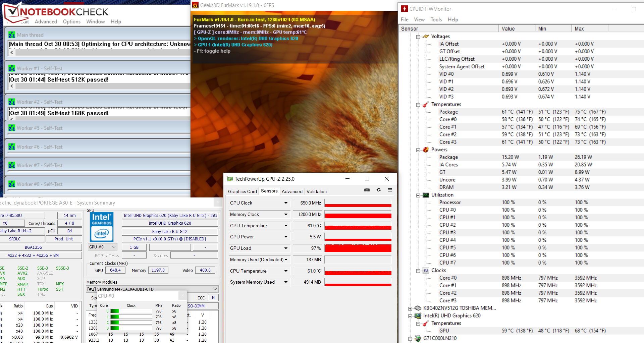The width and height of the screenshot is (644, 343).
Task: Click GPU-Z screenshot camera icon
Action: pyautogui.click(x=367, y=190)
